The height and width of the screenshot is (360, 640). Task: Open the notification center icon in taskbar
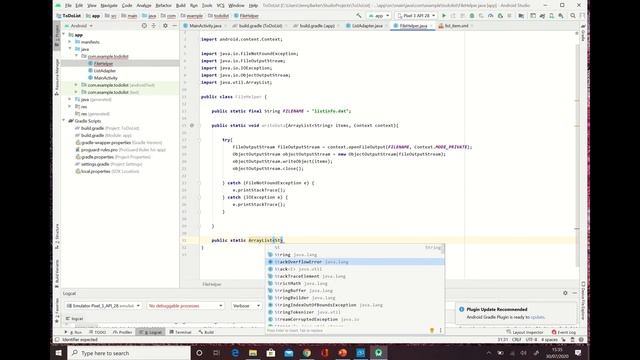(x=578, y=353)
